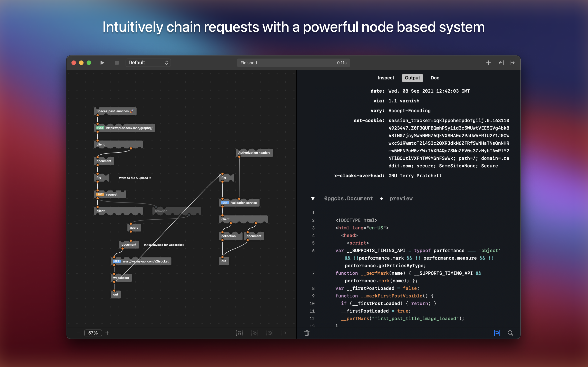588x367 pixels.
Task: Collapse the left panel using the arrow icon
Action: tap(501, 63)
